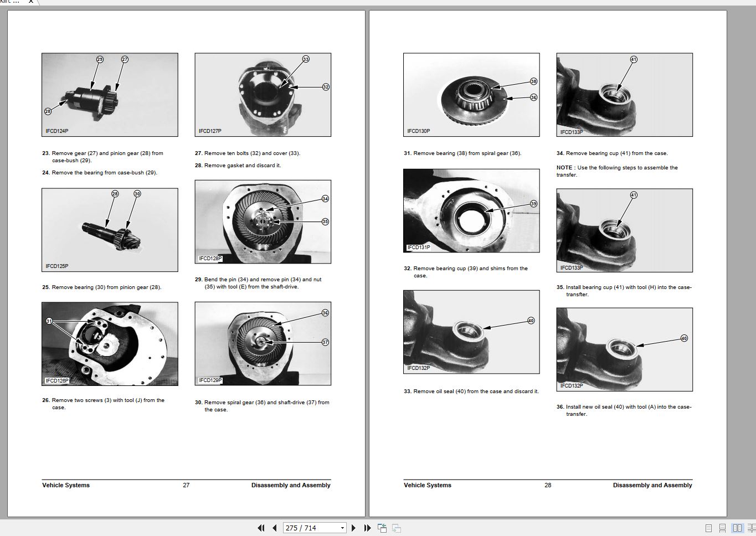Click step 30 'Remove spiral gear (36) and shaft-drive'
This screenshot has width=756, height=536.
(263, 406)
